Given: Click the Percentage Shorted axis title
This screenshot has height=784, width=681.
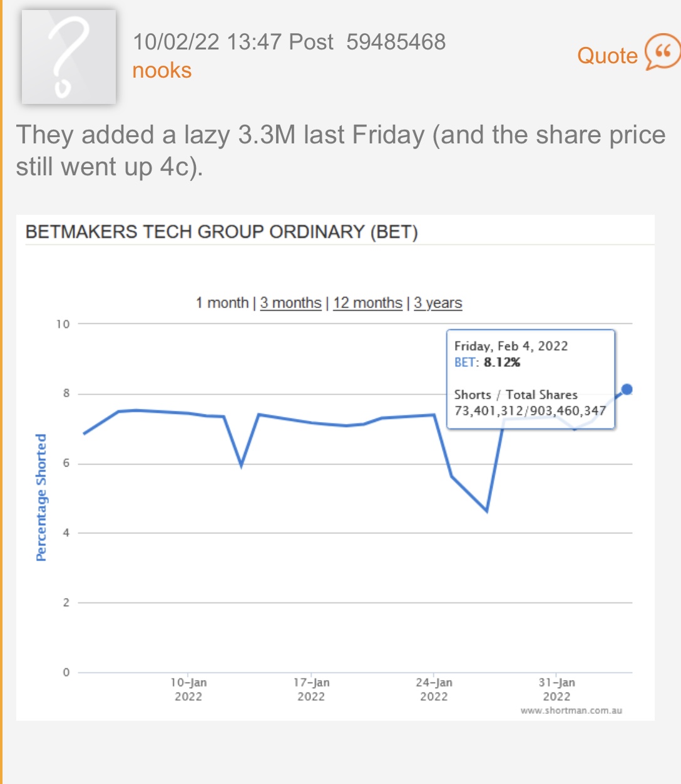Looking at the screenshot, I should (41, 497).
